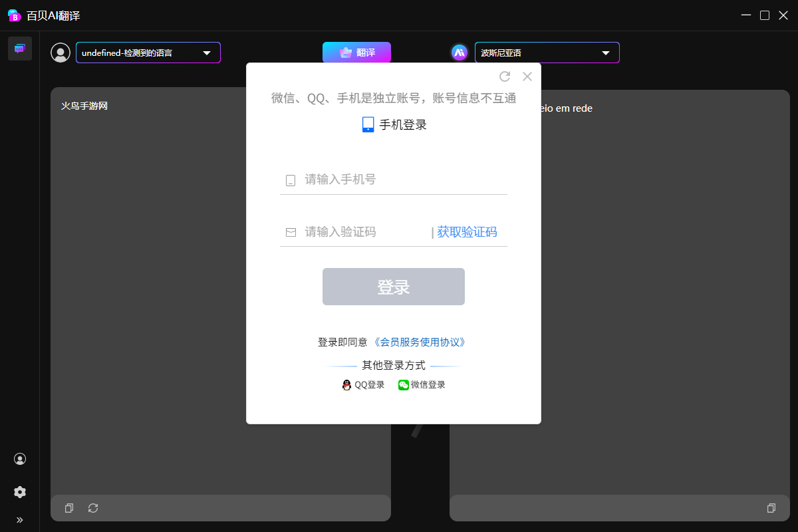Image resolution: width=798 pixels, height=532 pixels.
Task: Open the 会员服务使用协议 agreement link
Action: pos(419,342)
